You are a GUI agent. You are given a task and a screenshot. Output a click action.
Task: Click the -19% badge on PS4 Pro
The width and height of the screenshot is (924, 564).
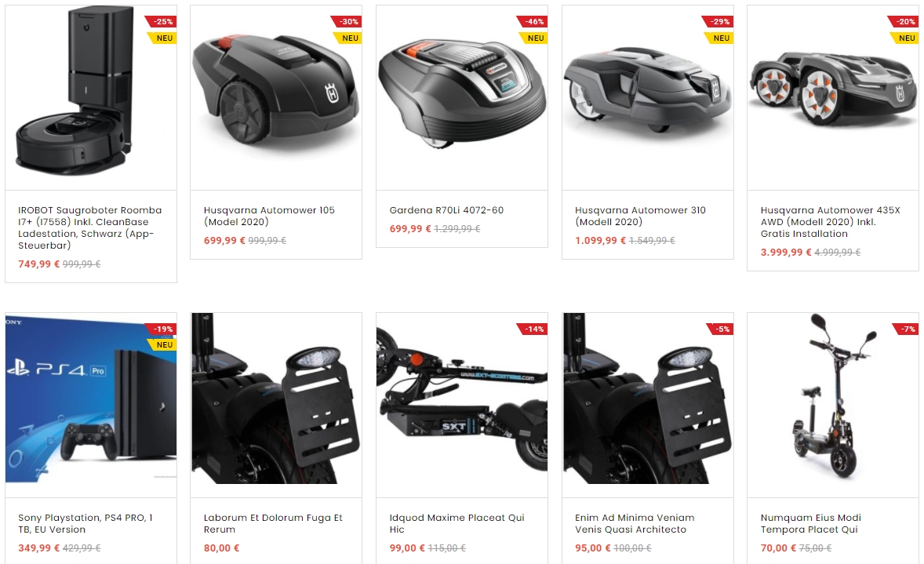pos(162,329)
